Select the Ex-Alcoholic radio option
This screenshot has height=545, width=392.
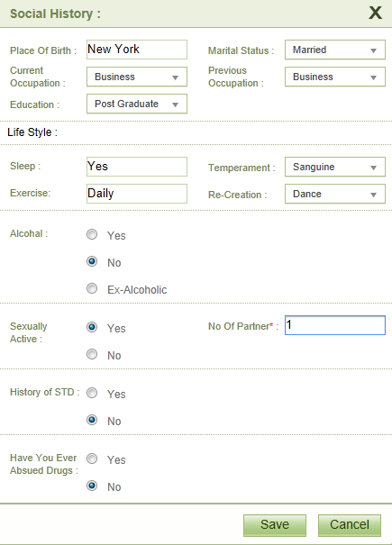[x=92, y=288]
